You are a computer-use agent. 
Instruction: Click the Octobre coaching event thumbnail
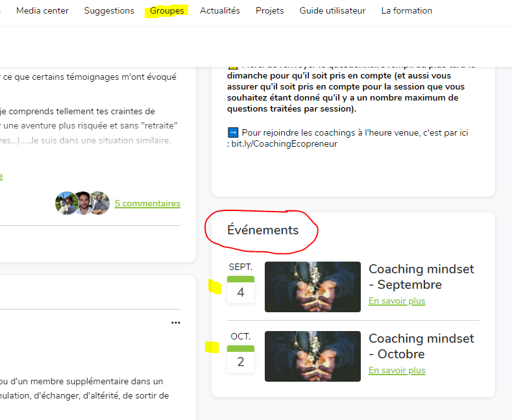pyautogui.click(x=312, y=356)
